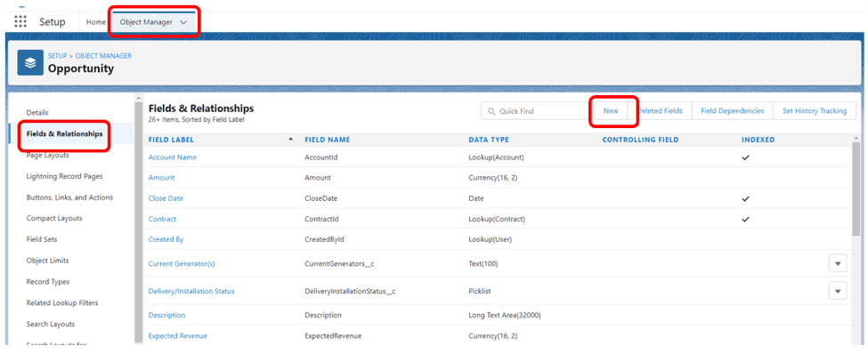Click the Long Text Area(32000) cell
Viewport: 868px width, 354px height.
[504, 315]
